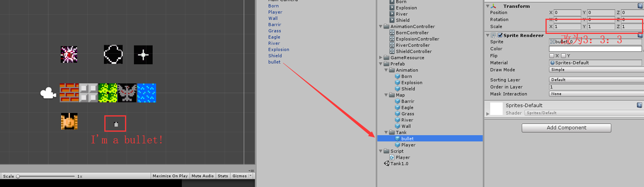Select Shield in the blue hierarchy list

tap(275, 56)
